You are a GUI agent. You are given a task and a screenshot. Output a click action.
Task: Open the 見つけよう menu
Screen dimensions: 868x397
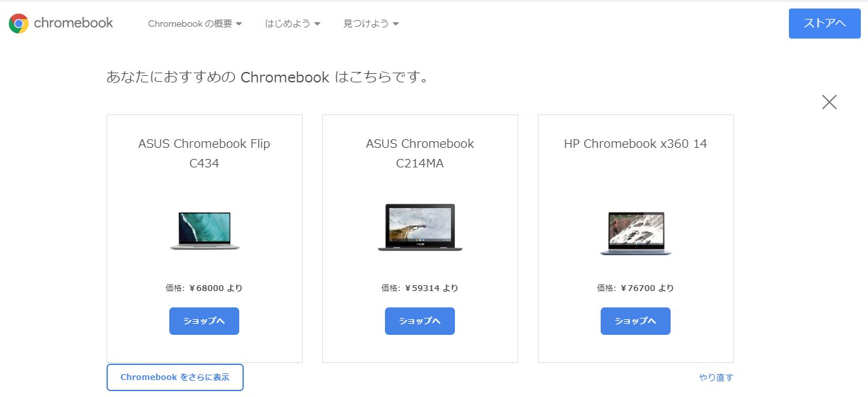tap(366, 24)
